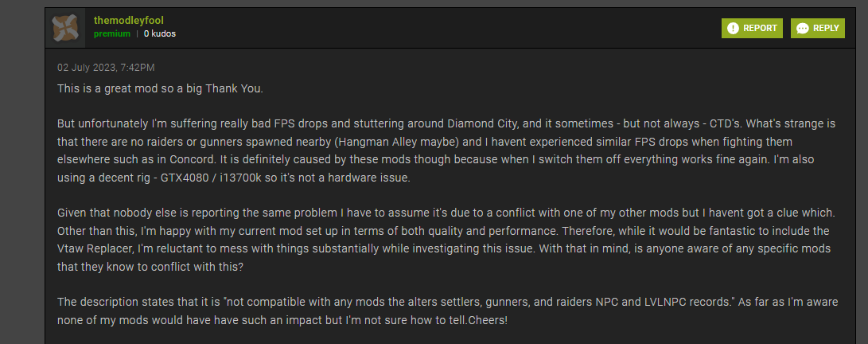Click the green premium badge label

coord(112,34)
